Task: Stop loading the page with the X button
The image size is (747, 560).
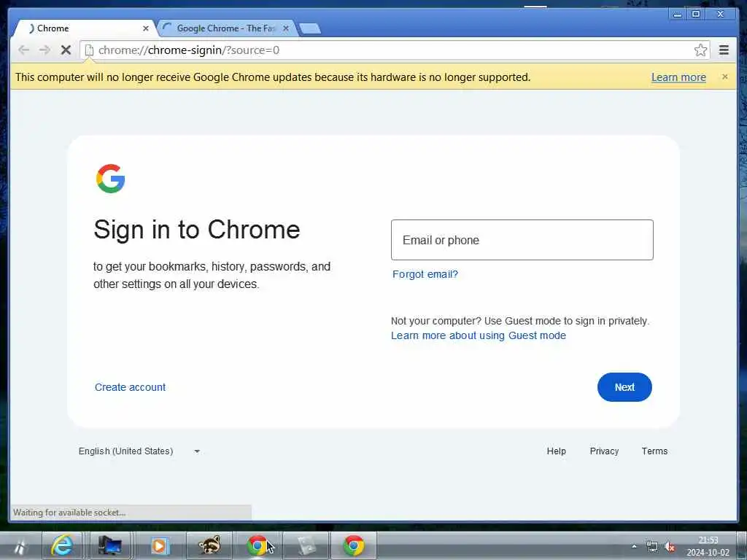Action: click(66, 50)
